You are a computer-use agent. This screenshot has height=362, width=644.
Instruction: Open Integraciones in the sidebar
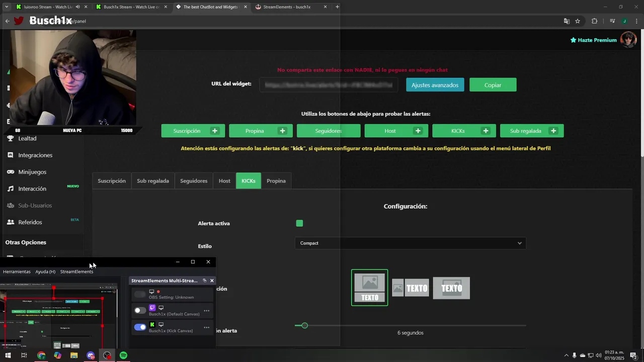[35, 155]
